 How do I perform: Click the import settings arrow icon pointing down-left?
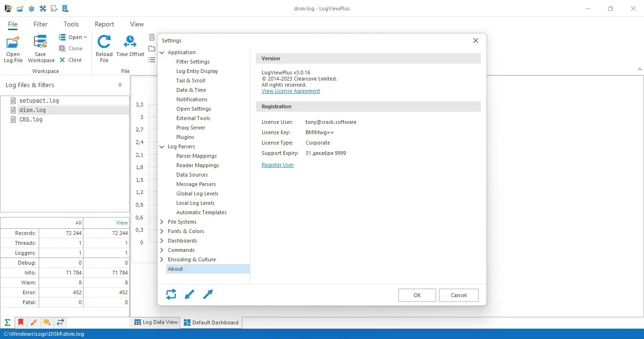click(190, 295)
